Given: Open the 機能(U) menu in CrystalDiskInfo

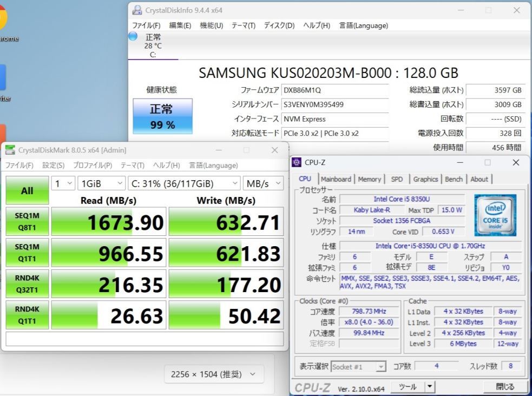Looking at the screenshot, I should (x=212, y=25).
